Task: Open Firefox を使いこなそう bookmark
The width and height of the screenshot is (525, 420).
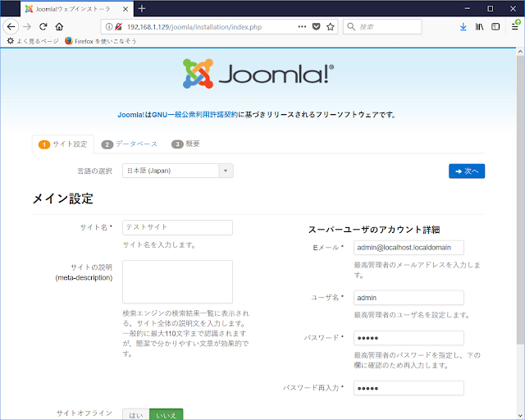Action: pos(101,41)
